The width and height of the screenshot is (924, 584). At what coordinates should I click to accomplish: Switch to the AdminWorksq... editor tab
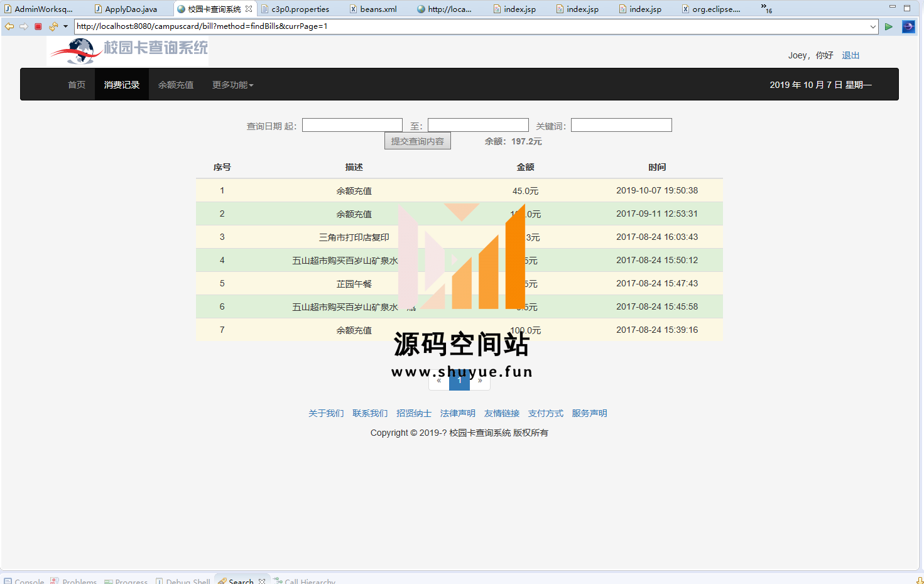pyautogui.click(x=39, y=9)
